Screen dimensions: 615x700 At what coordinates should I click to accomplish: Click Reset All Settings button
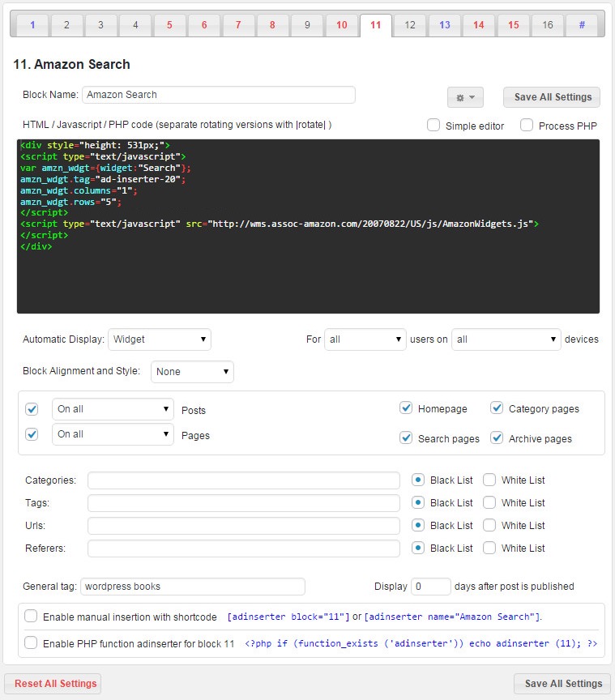[53, 684]
